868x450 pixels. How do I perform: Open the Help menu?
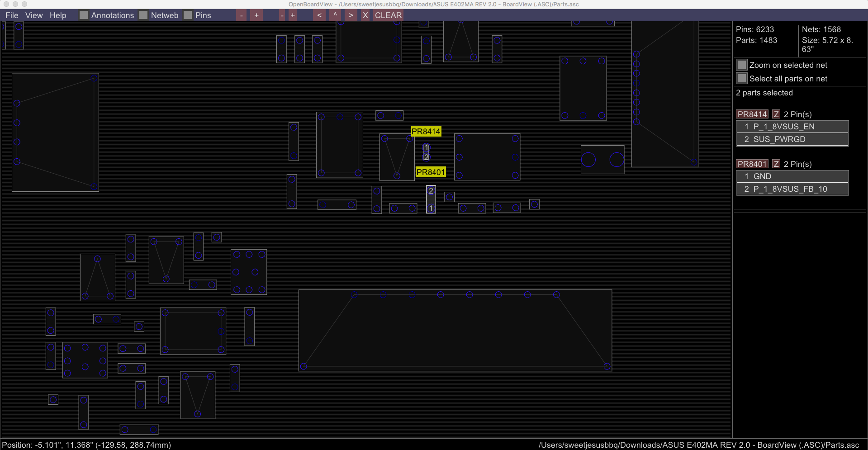(x=58, y=15)
